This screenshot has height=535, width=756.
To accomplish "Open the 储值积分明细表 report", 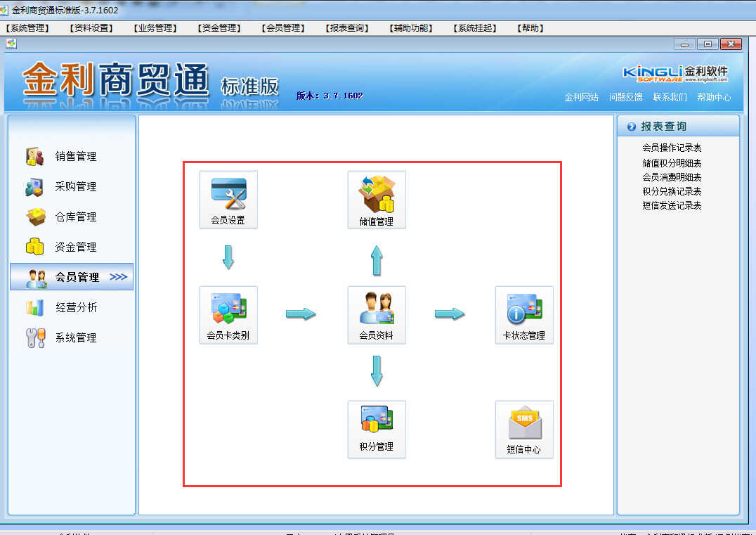I will click(672, 163).
